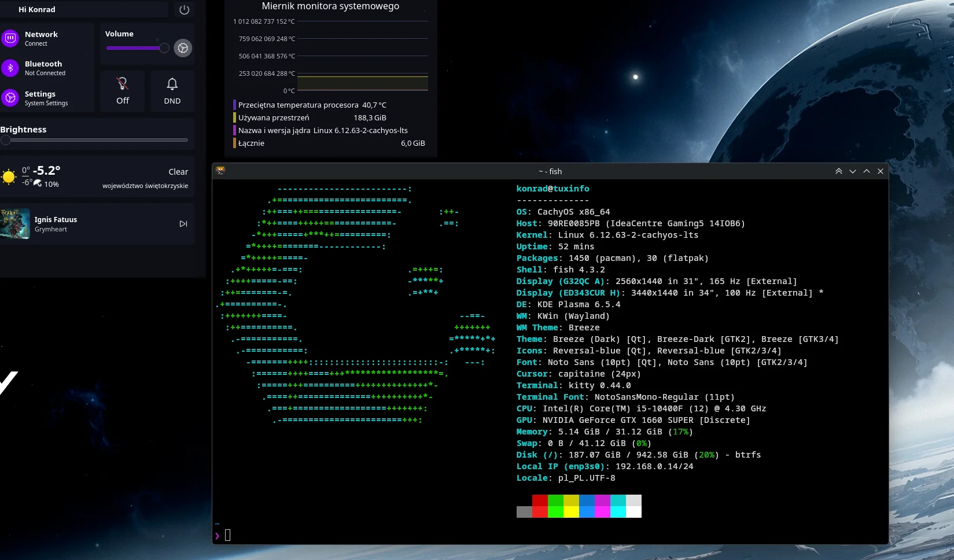954x560 pixels.
Task: Click 'Display (ED343CUR H)' line
Action: click(x=670, y=293)
